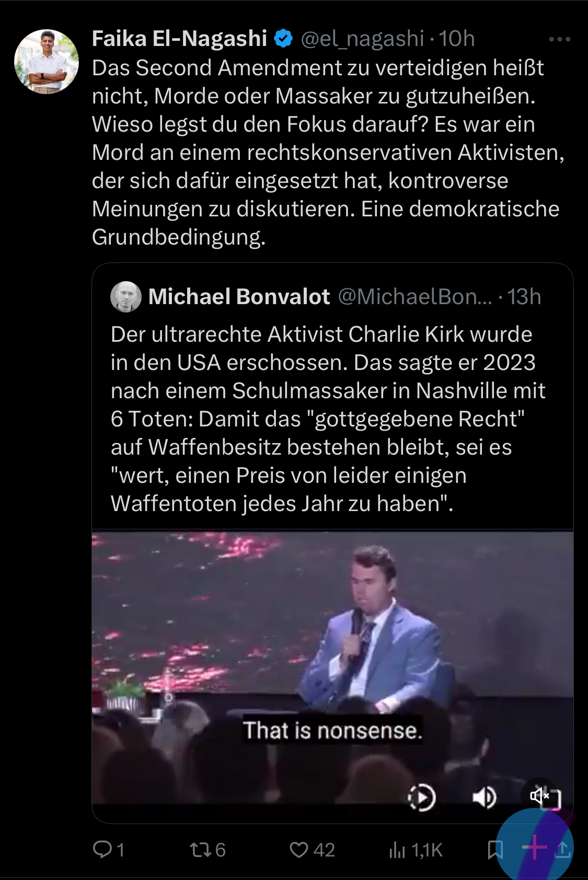Screen dimensions: 588x880
Task: Click the Faika El-Nagashi display name
Action: tap(179, 39)
